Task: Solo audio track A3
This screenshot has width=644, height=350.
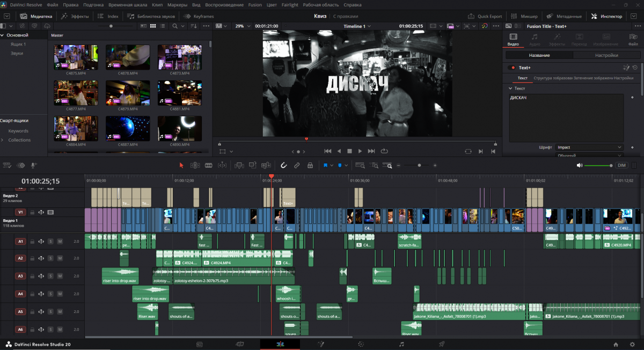Action: coord(50,276)
